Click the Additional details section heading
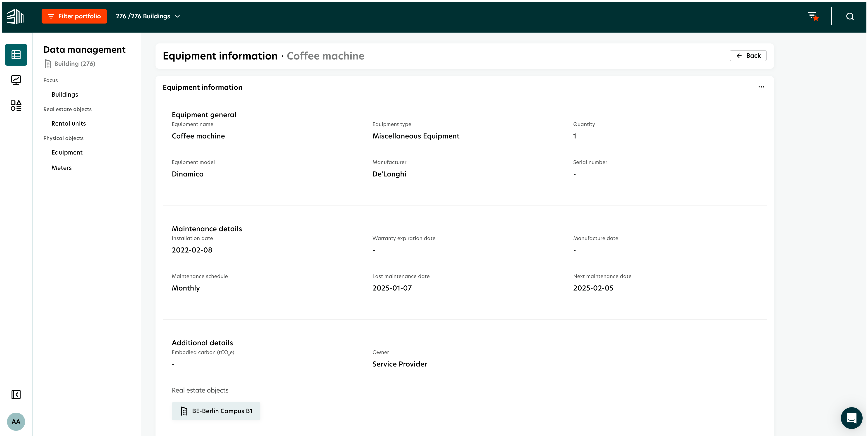 (202, 343)
